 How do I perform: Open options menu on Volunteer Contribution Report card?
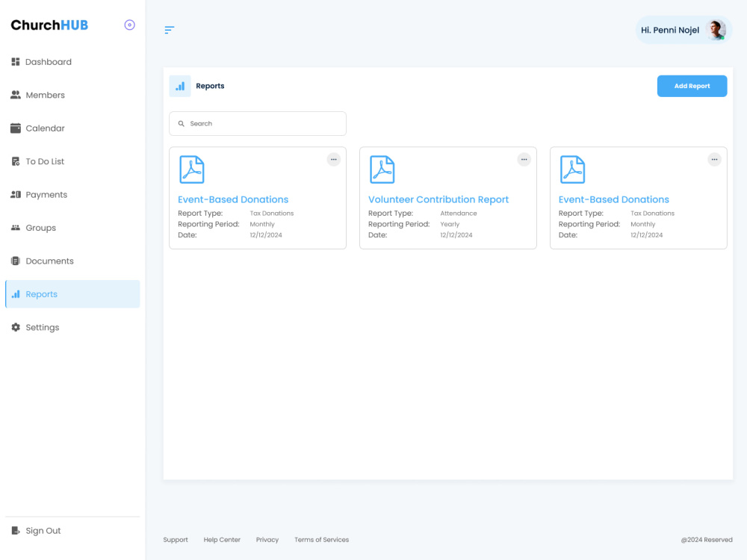pyautogui.click(x=524, y=160)
